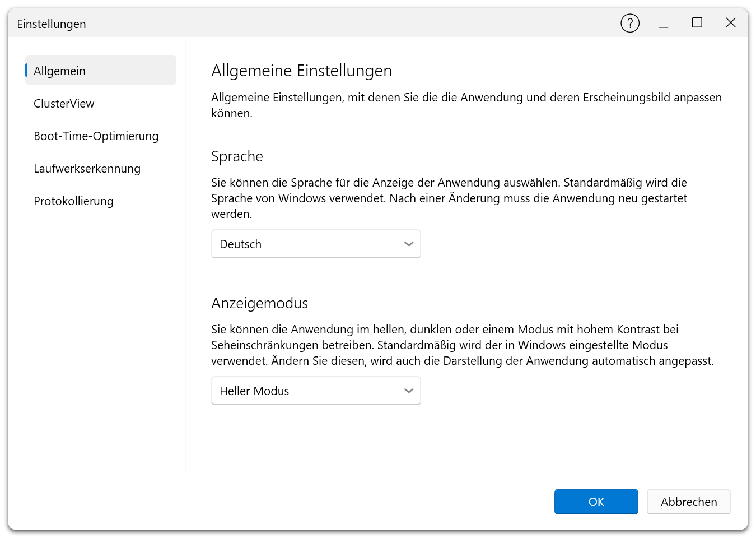Click the Sprache section heading

[237, 157]
